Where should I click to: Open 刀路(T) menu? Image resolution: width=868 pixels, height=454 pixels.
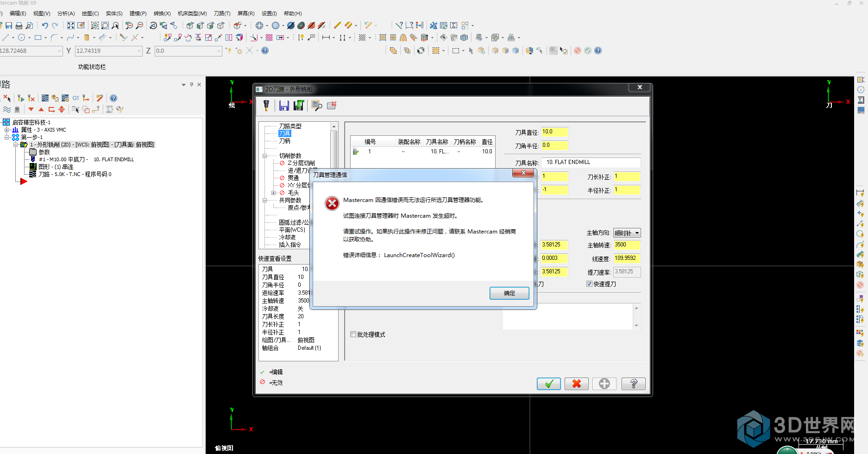pos(222,13)
